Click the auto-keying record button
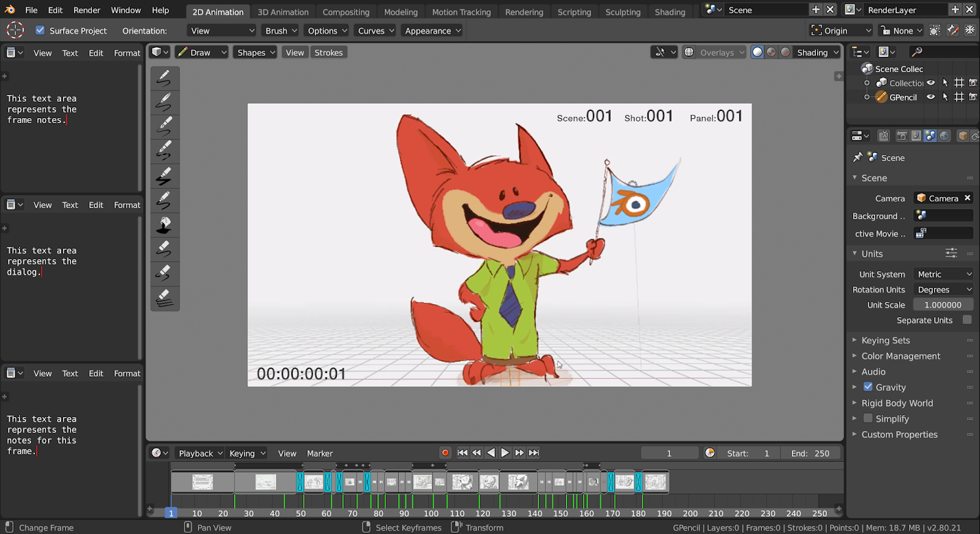This screenshot has width=980, height=534. (x=445, y=453)
